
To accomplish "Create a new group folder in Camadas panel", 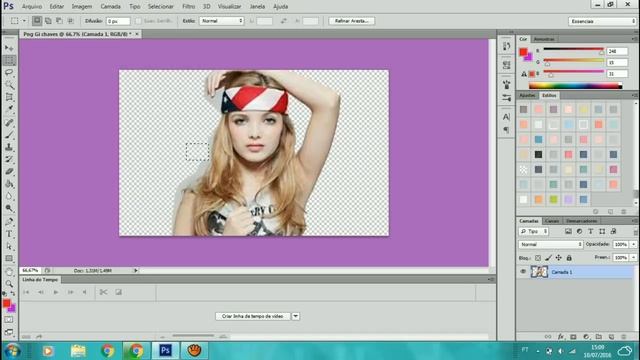I will pyautogui.click(x=599, y=337).
